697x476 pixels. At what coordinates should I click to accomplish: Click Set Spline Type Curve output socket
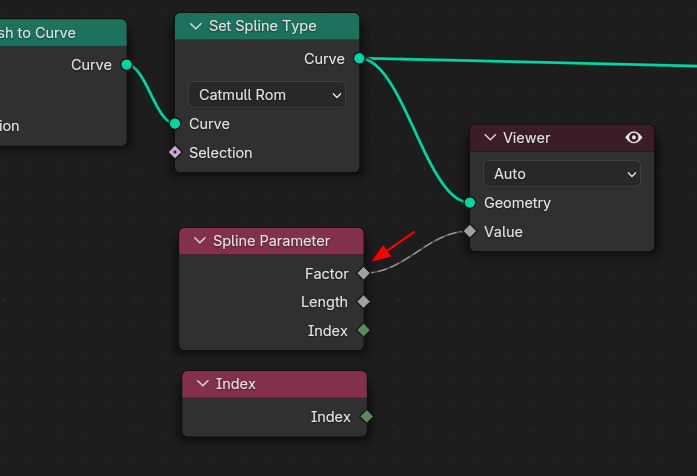(359, 58)
